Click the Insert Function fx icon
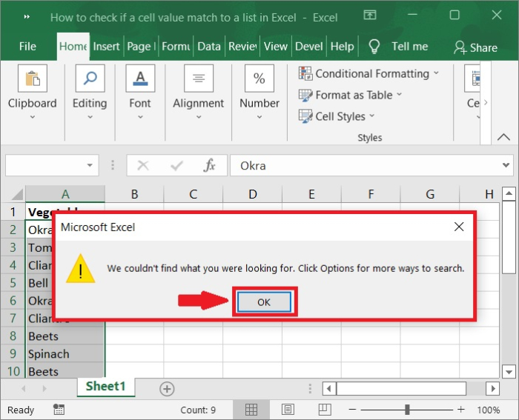This screenshot has height=420, width=519. pos(210,165)
